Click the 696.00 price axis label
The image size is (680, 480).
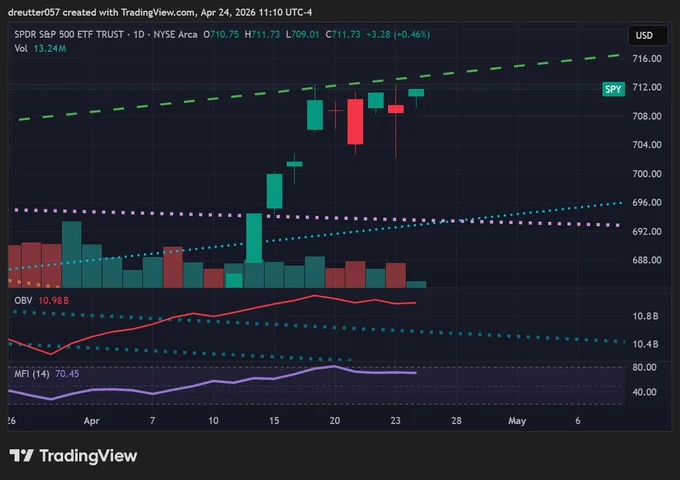pos(647,202)
